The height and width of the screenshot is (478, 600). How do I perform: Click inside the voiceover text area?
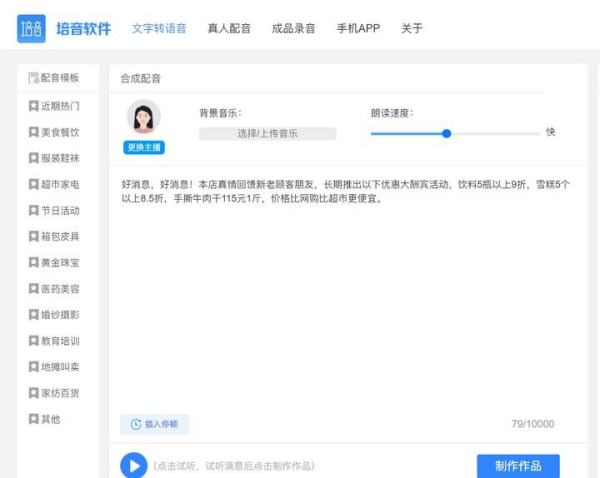click(x=348, y=291)
